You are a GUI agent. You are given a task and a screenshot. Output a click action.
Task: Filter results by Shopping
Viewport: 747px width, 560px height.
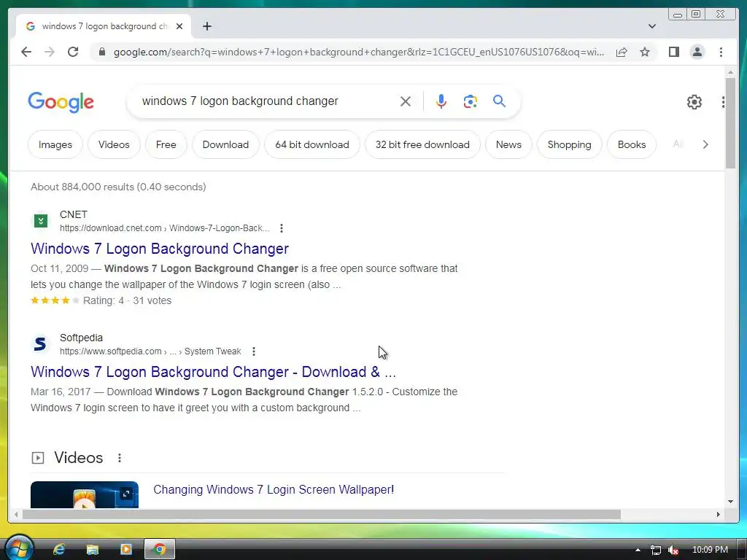coord(569,144)
